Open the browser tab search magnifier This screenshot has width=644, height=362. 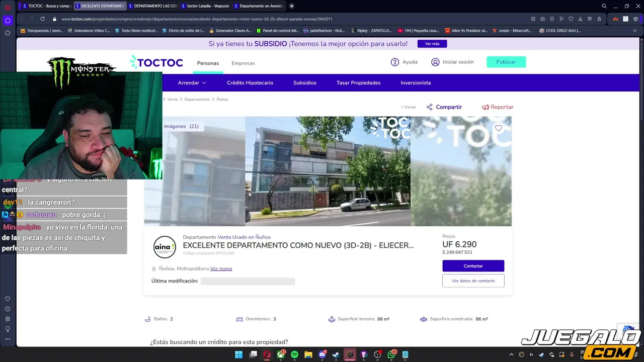click(x=604, y=6)
